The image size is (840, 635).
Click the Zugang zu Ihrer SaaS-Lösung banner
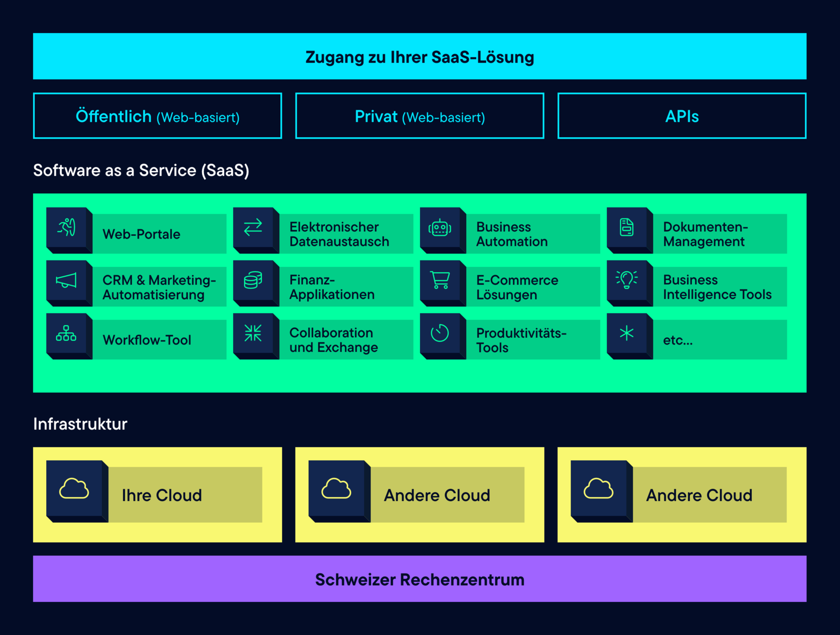[x=419, y=57]
